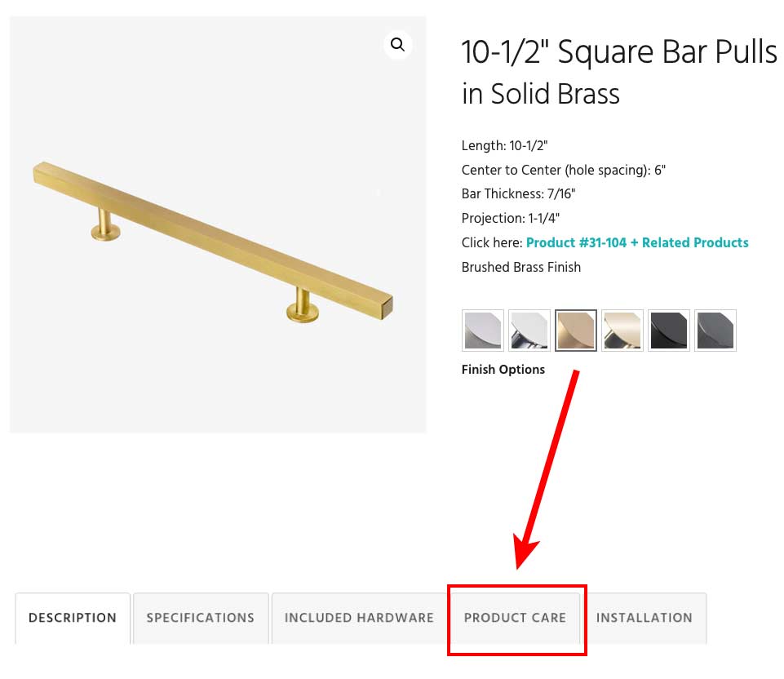Click the Brushed Brass Finish text
784x679 pixels.
(520, 267)
